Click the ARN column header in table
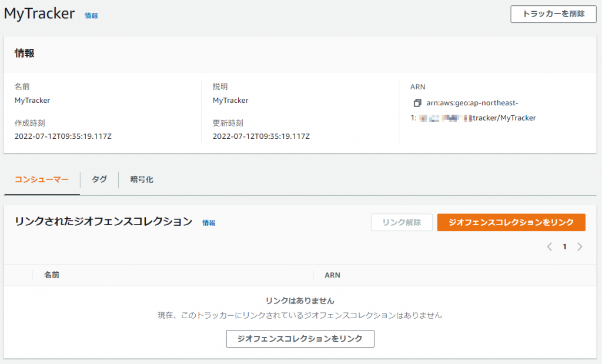602x364 pixels. coord(332,275)
